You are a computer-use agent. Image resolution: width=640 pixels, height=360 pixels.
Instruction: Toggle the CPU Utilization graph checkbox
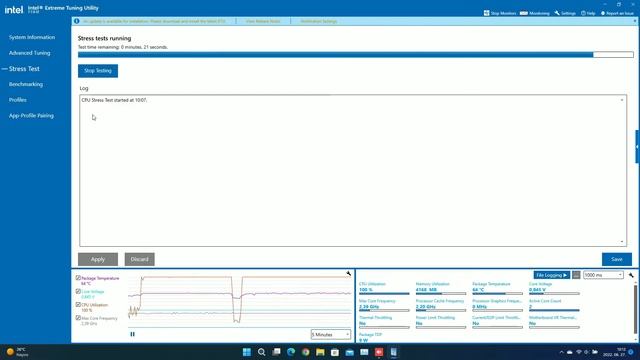click(x=78, y=304)
